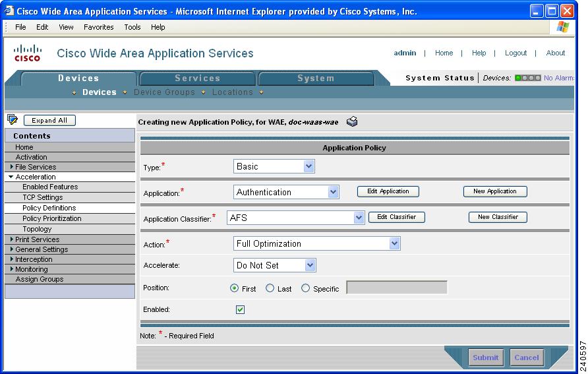Switch to the System tab
The height and width of the screenshot is (374, 588).
316,78
